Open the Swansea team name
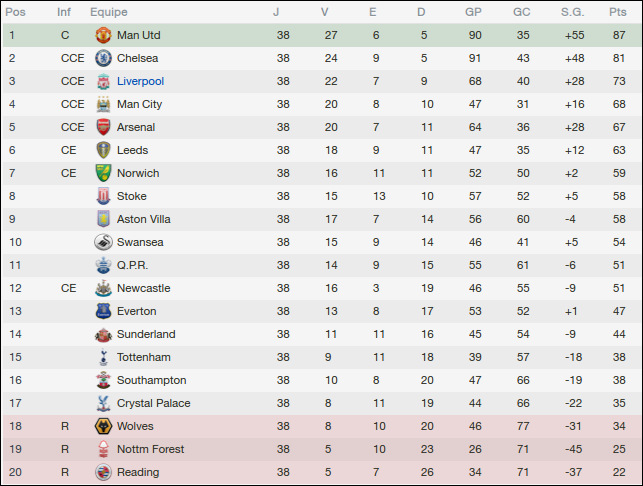 140,242
